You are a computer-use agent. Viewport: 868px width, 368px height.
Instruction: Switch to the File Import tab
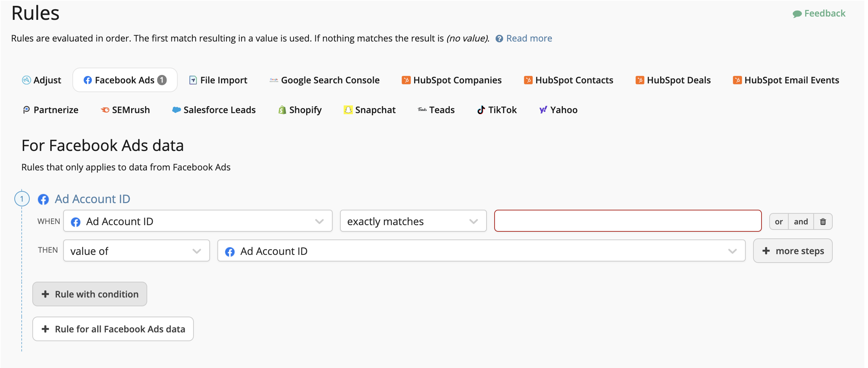coord(218,80)
